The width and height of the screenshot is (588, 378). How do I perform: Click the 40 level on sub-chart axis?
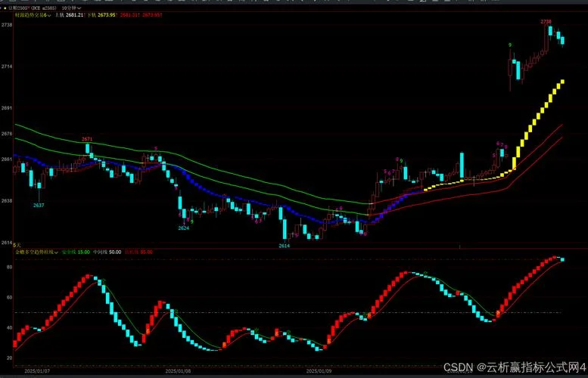[x=9, y=328]
